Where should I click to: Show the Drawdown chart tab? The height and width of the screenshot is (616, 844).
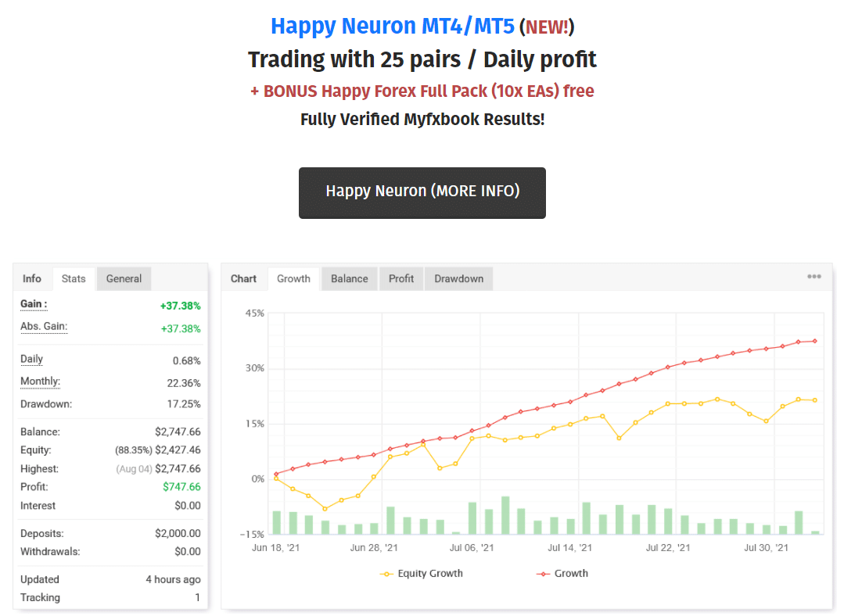tap(458, 278)
